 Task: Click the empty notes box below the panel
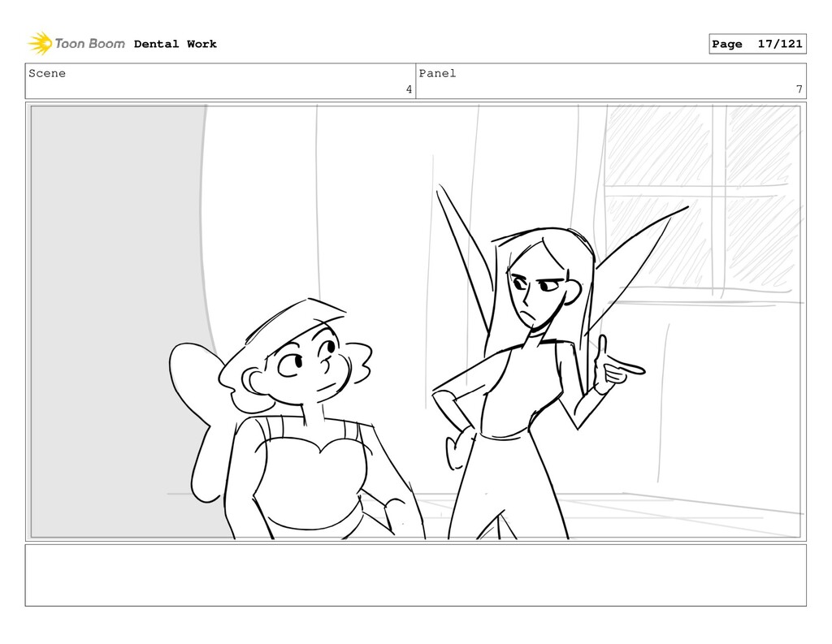pos(415,575)
